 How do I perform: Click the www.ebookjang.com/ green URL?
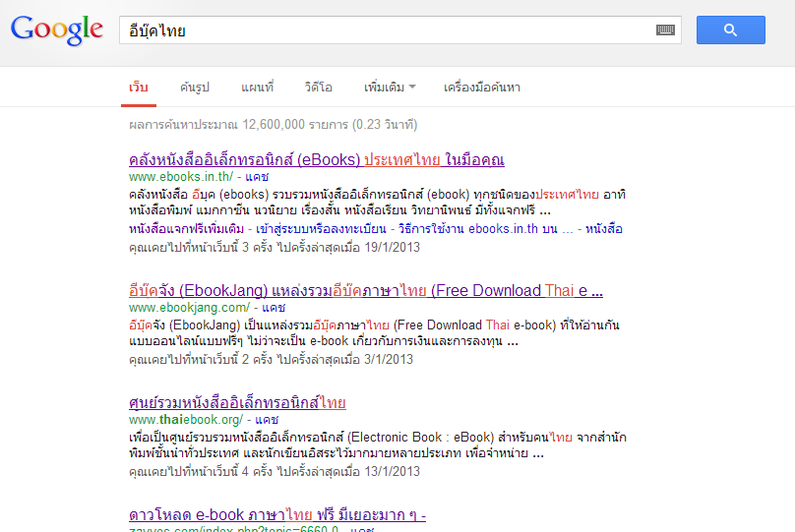coord(189,308)
